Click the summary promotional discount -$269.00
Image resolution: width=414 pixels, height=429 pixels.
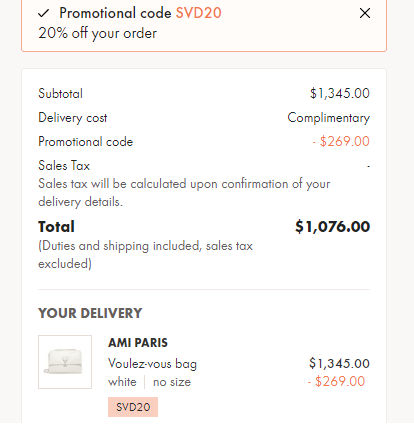coord(341,142)
